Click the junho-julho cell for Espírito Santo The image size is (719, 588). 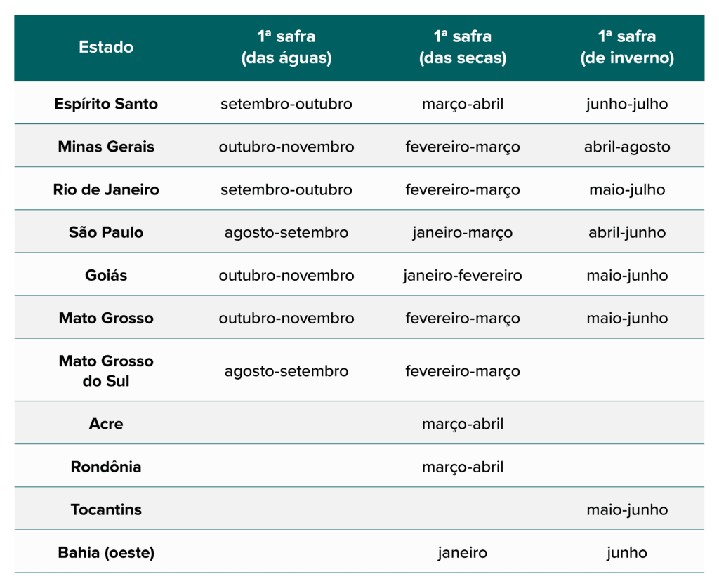pos(626,104)
